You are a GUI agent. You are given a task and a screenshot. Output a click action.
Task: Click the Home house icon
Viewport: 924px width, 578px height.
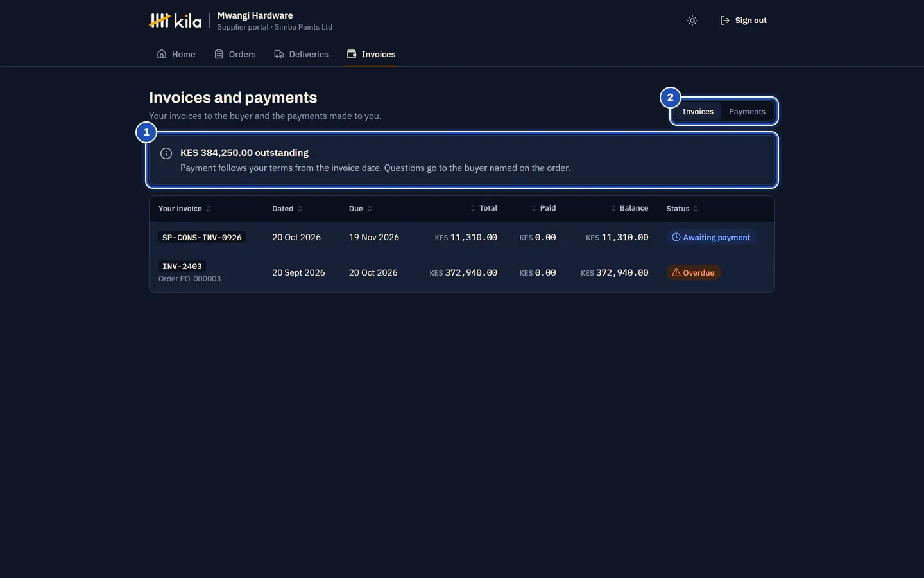tap(162, 54)
